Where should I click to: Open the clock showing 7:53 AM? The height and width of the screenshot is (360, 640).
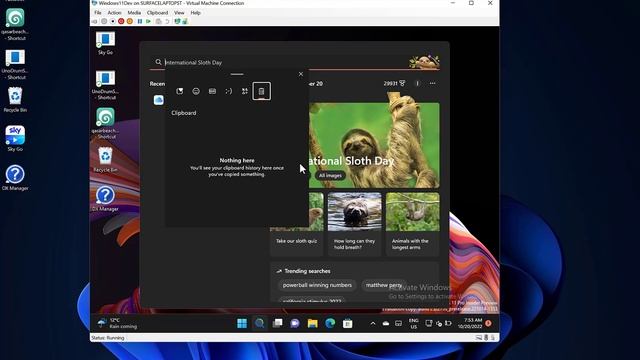(470, 323)
